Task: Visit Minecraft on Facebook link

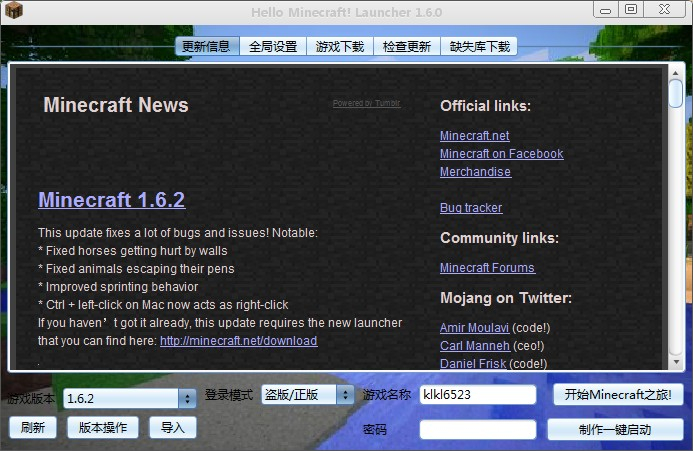Action: pos(501,153)
